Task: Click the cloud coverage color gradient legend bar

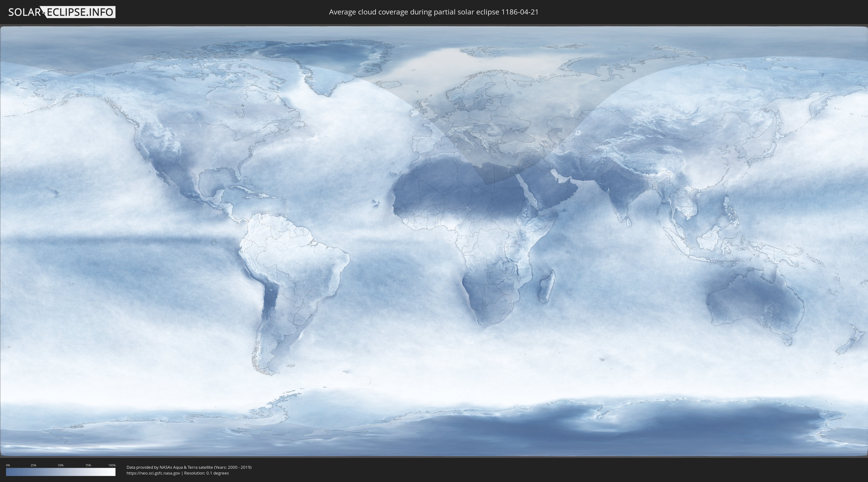Action: [x=61, y=472]
